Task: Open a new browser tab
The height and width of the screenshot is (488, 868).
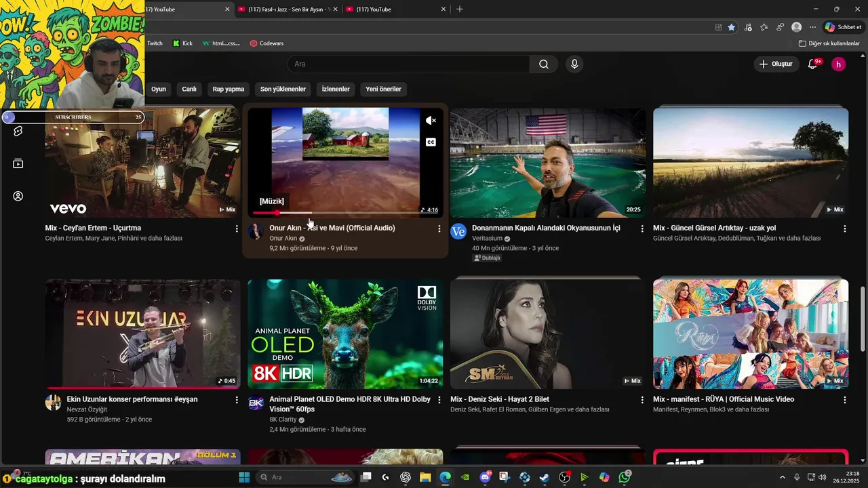Action: point(460,9)
